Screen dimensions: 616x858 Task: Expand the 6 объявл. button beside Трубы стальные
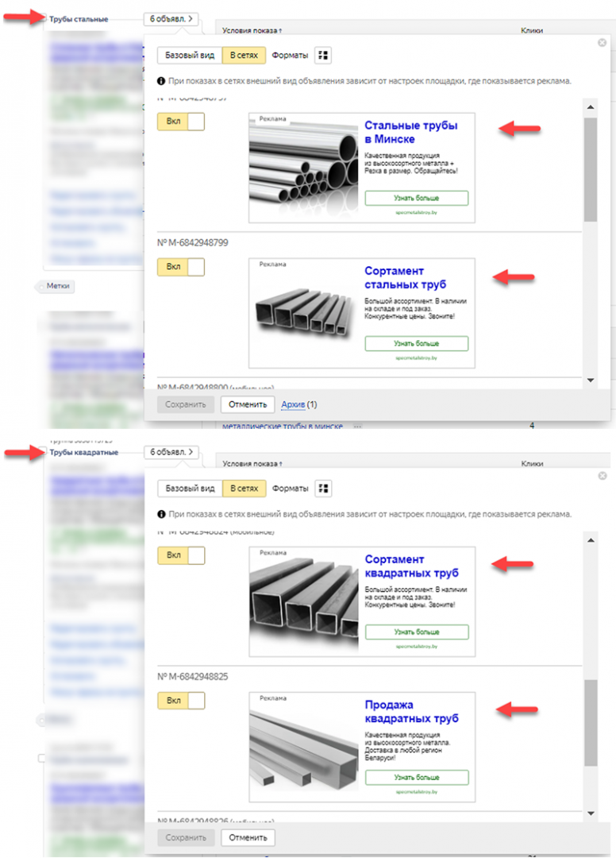pyautogui.click(x=171, y=18)
